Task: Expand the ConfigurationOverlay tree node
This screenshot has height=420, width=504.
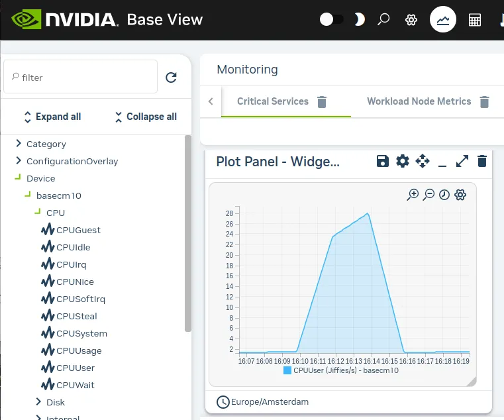Action: tap(19, 160)
